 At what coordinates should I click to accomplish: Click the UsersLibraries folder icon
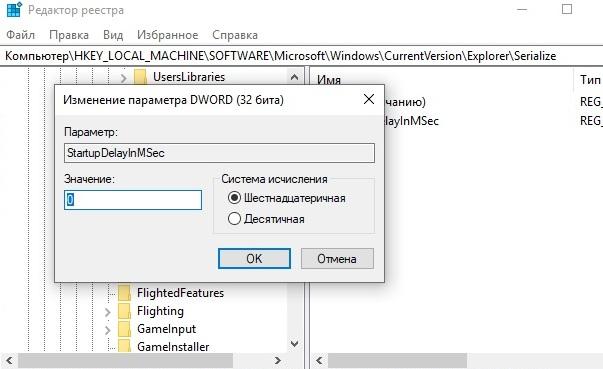point(140,77)
